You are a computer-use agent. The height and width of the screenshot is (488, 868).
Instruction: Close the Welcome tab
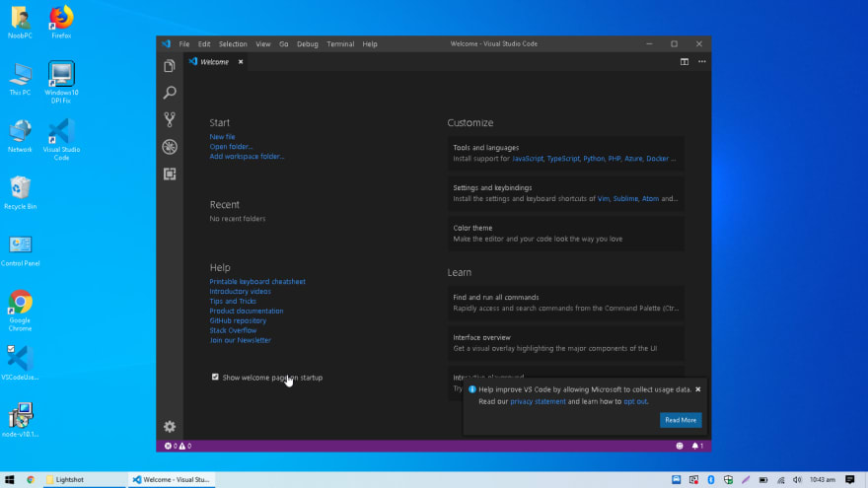[x=241, y=62]
